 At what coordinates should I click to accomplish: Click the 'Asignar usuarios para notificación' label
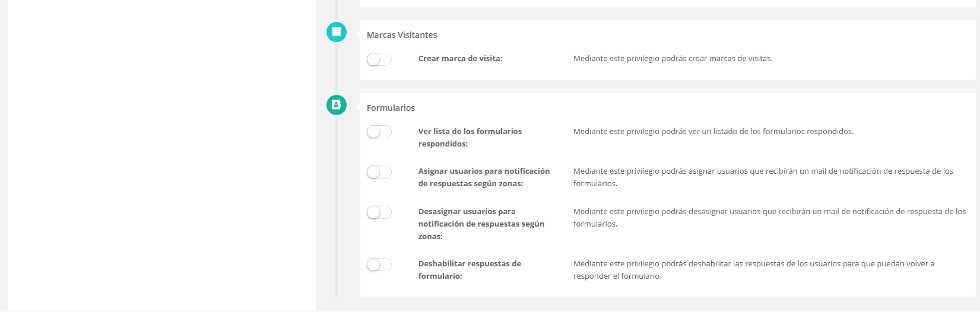(x=484, y=177)
